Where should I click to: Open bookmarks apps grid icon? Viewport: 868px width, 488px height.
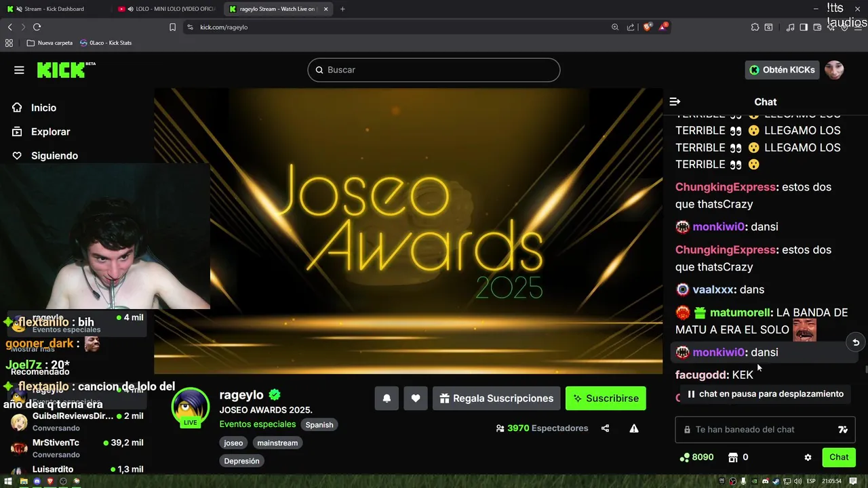[9, 43]
